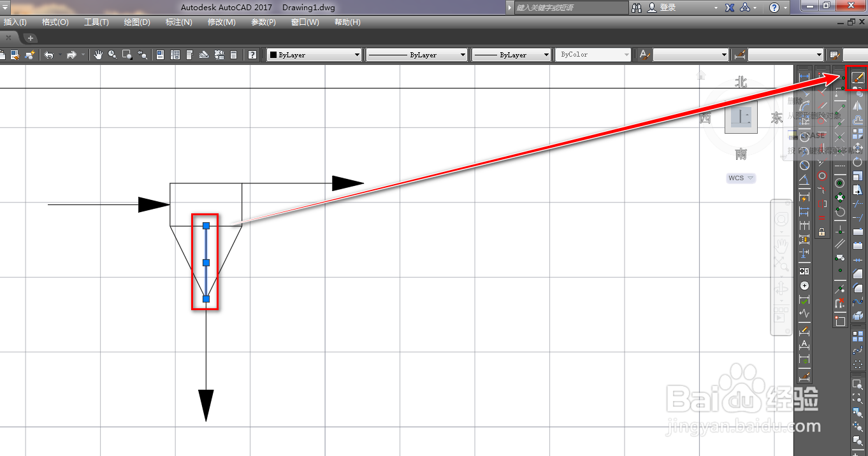Click the Autodesk Exchange X icon
Screen dimensions: 868x456
(728, 8)
